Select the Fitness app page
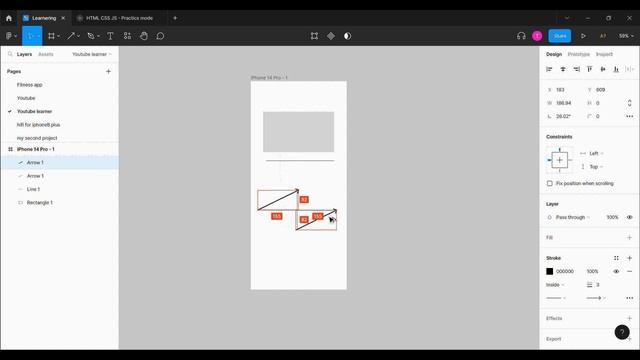 29,85
